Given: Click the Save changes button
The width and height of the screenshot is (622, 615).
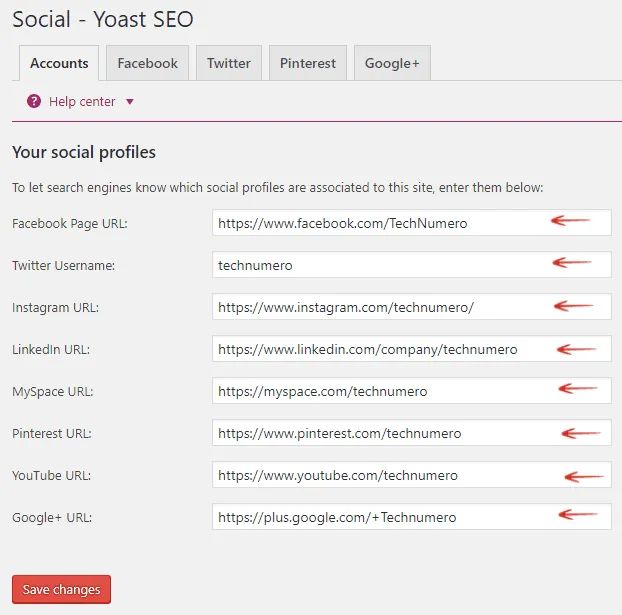Looking at the screenshot, I should pyautogui.click(x=61, y=589).
